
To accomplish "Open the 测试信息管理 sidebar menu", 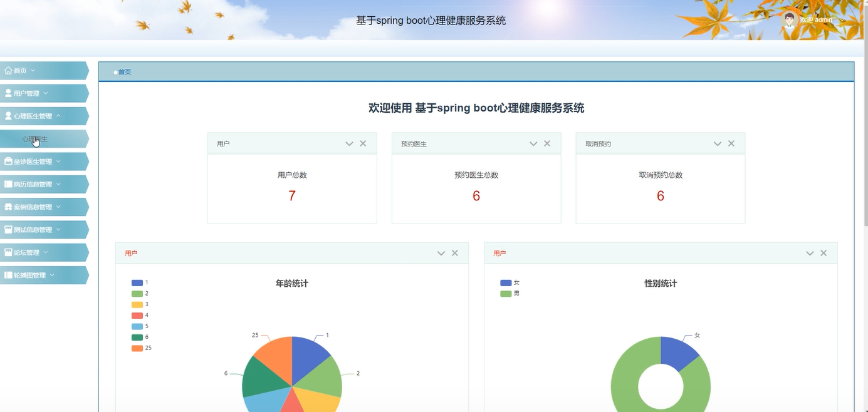I will click(44, 230).
